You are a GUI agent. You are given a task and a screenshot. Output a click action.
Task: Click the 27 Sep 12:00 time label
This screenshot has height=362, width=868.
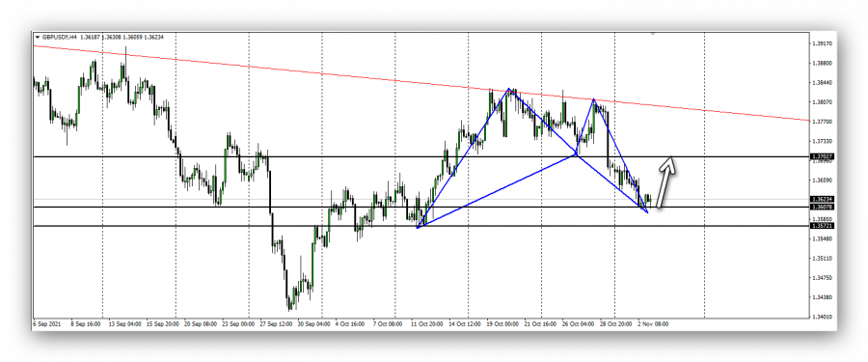(277, 323)
